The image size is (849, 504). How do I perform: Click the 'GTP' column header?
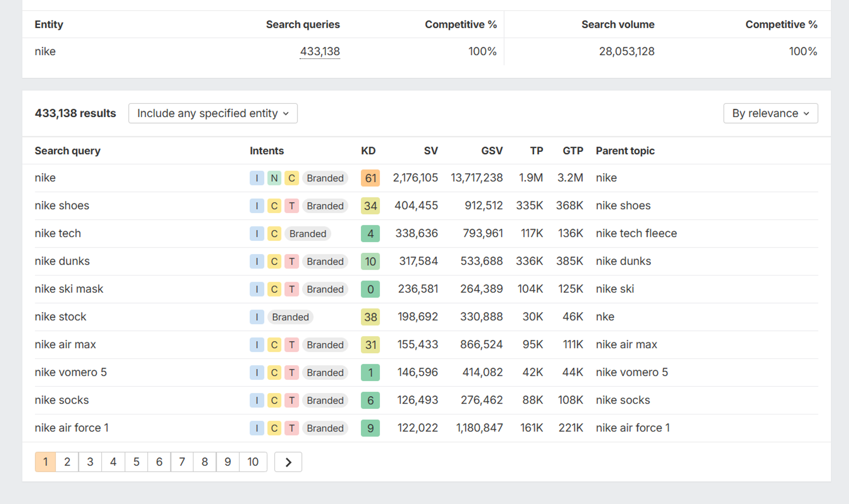click(x=573, y=151)
